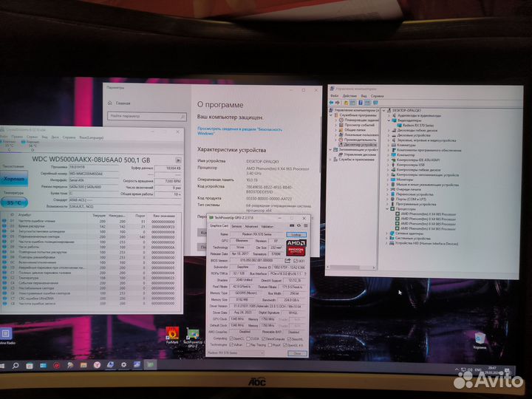Image resolution: width=532 pixels, height=399 pixels.
Task: Click the next disk arrow in CrystalDiskInfo
Action: pyautogui.click(x=179, y=160)
